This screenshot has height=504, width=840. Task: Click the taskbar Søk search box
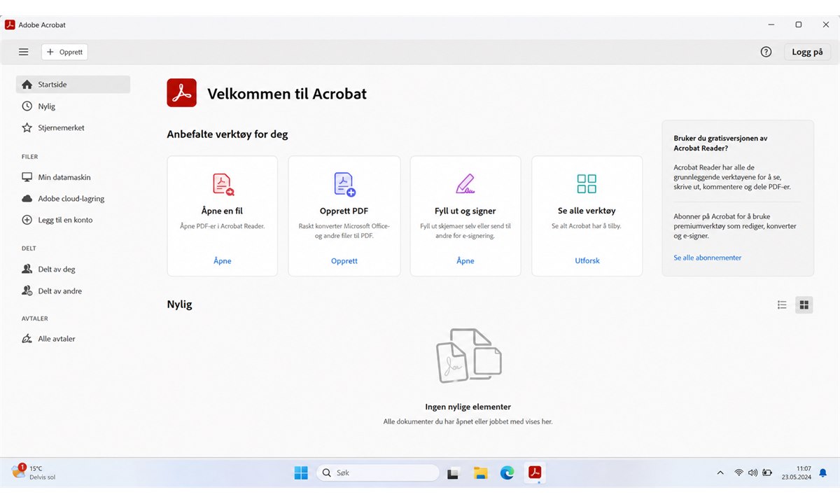coord(378,473)
